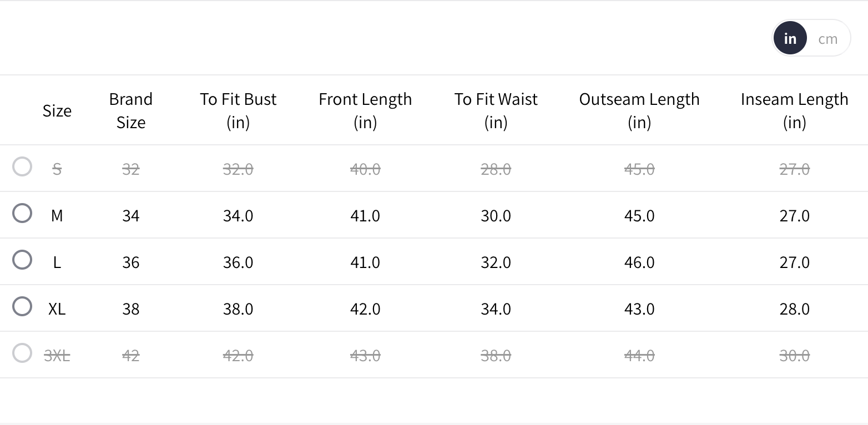
Task: Switch measurement units to cm
Action: click(827, 39)
